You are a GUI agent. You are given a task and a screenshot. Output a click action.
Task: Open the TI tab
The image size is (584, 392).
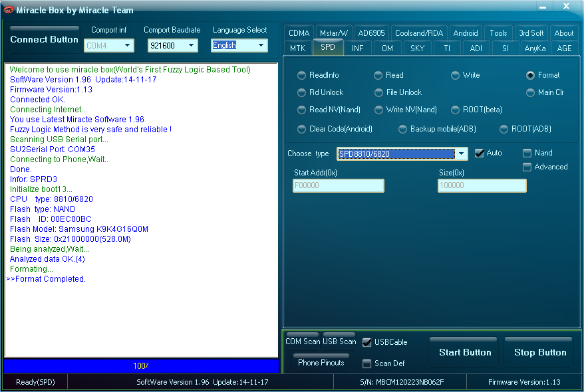coord(447,49)
